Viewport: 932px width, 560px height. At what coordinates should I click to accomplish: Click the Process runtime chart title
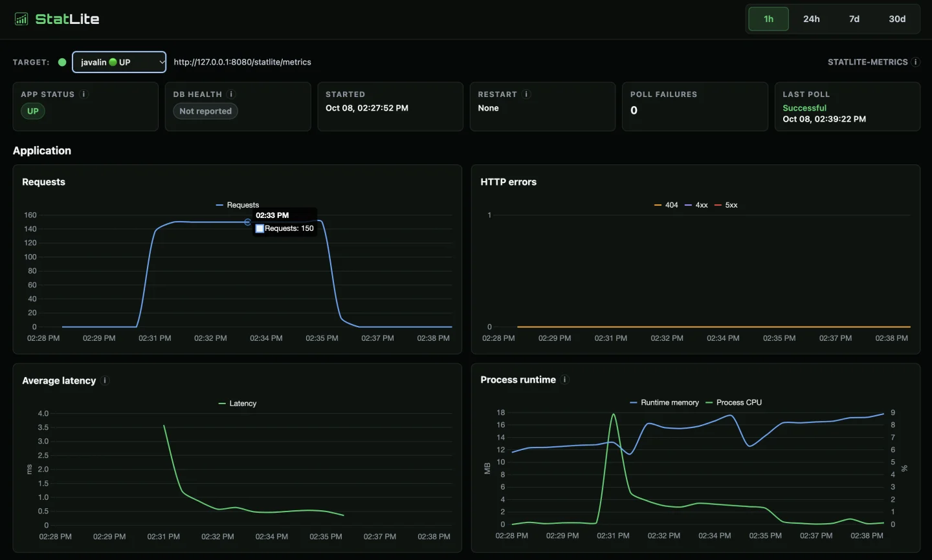[518, 380]
